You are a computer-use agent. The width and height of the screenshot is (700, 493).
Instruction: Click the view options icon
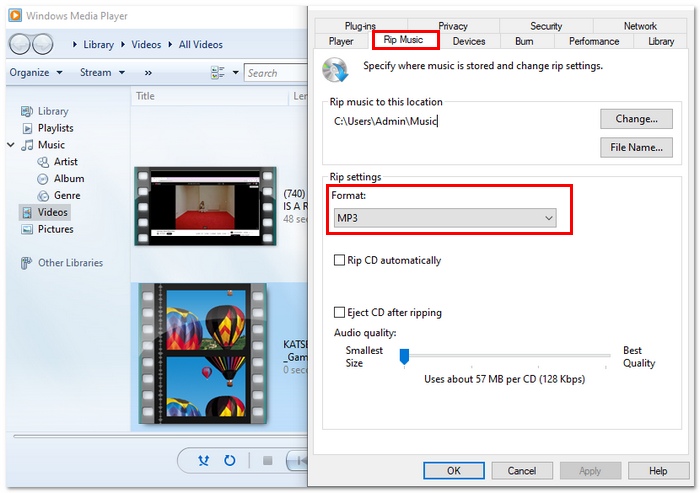[x=217, y=73]
